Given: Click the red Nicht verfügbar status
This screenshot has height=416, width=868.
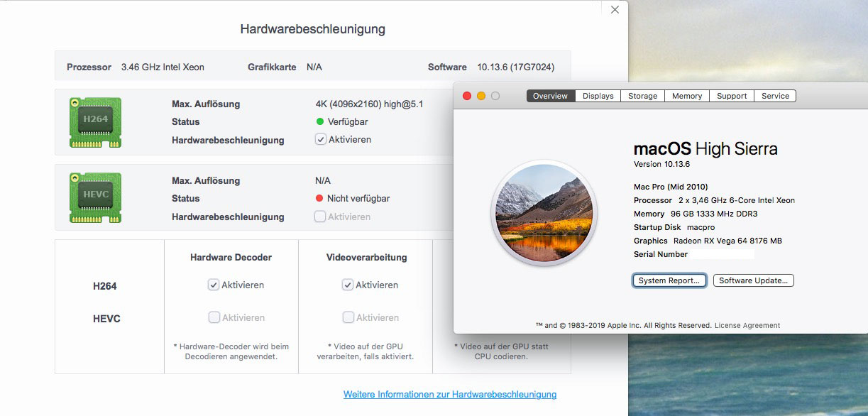Looking at the screenshot, I should point(353,198).
